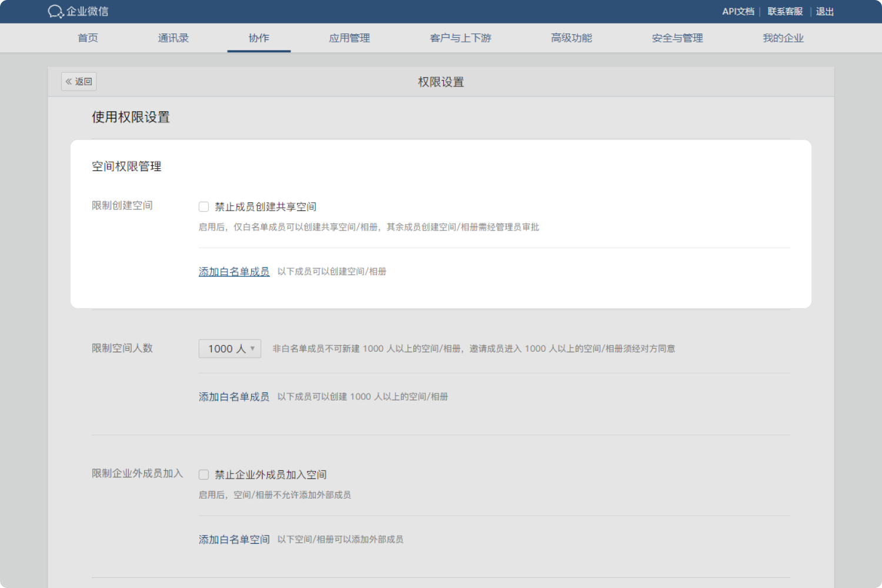Switch to the 应用管理 tab

tap(349, 38)
